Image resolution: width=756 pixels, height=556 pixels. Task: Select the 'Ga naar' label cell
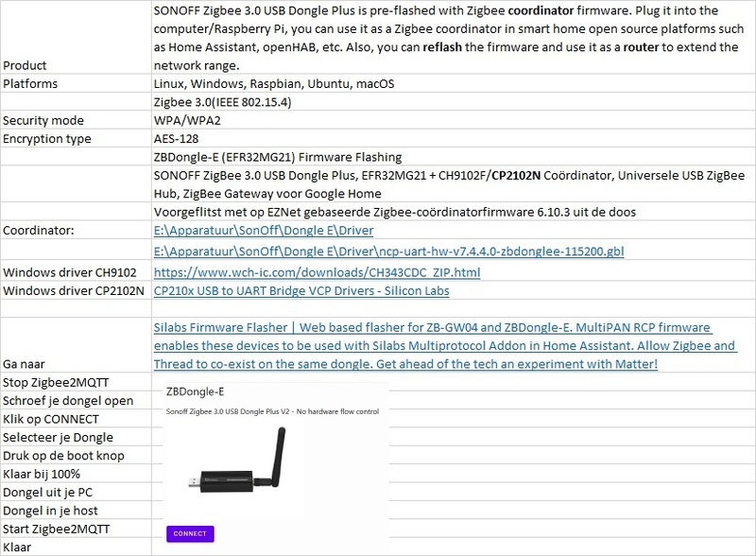pos(76,345)
